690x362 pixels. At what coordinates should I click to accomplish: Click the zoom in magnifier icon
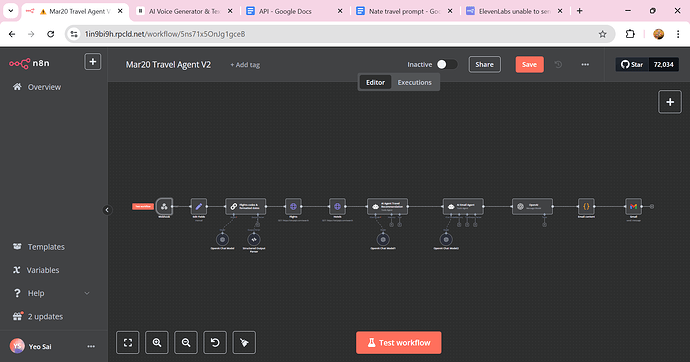157,342
